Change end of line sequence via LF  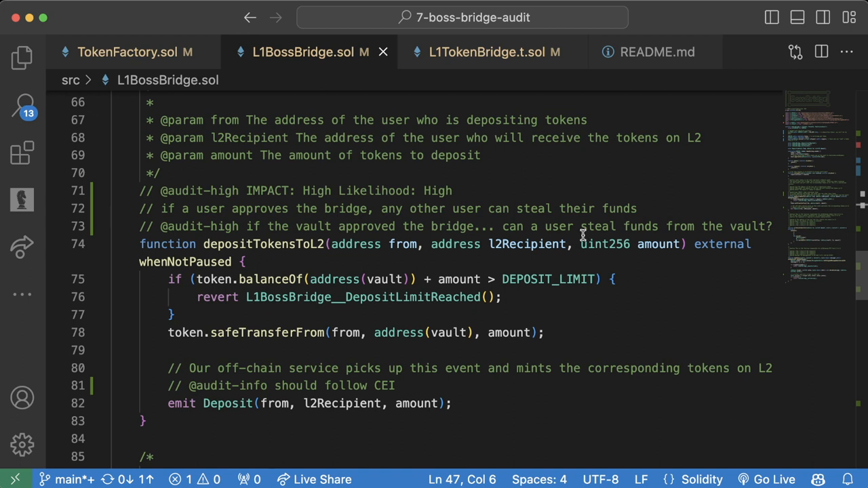click(640, 479)
